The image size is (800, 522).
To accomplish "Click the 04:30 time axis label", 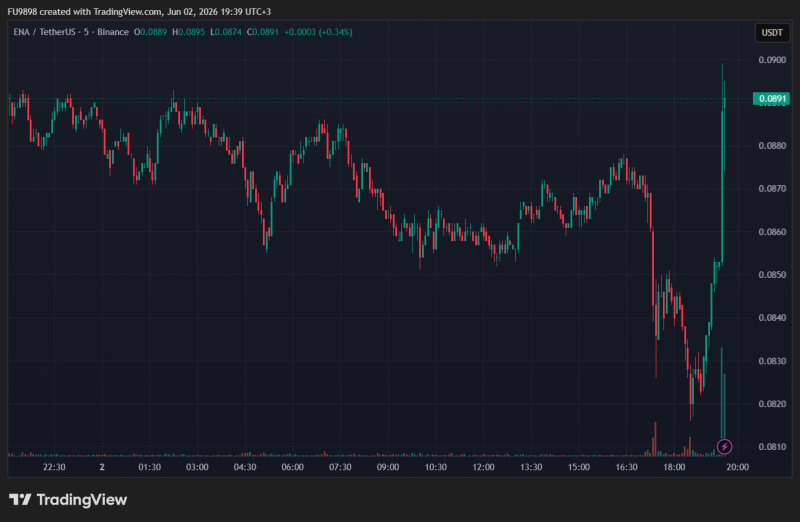I will 245,467.
